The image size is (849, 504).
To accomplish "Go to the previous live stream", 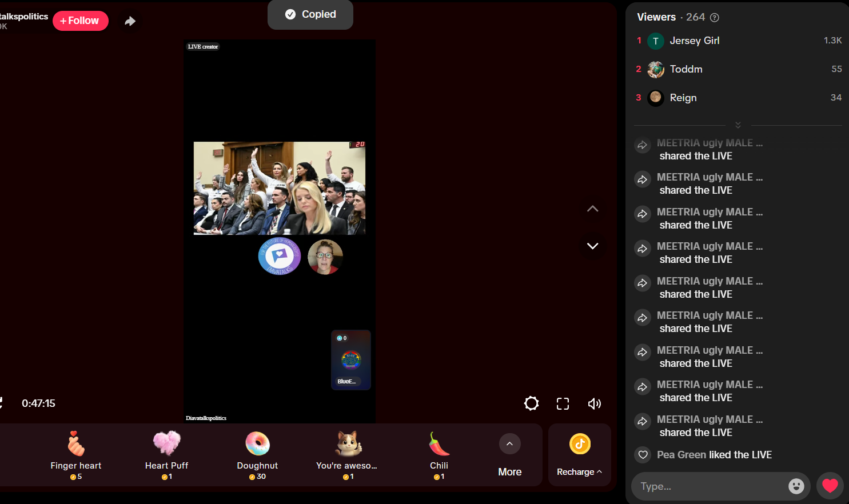I will (x=592, y=209).
